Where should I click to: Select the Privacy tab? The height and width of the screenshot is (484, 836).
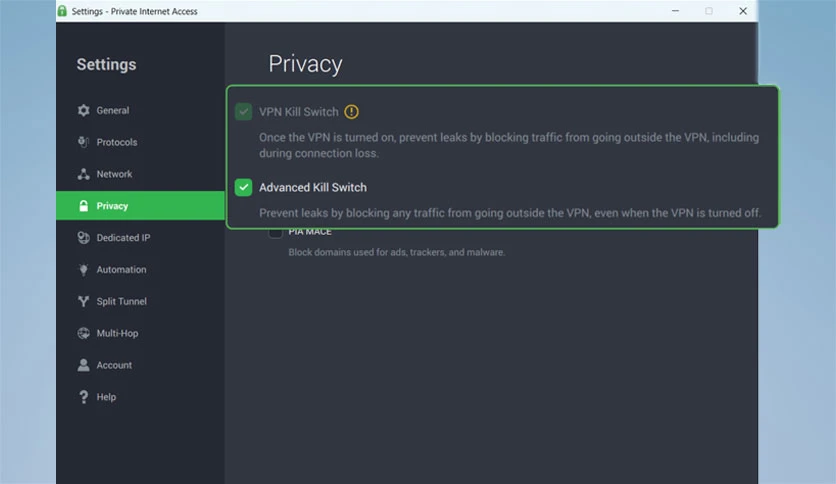point(140,206)
